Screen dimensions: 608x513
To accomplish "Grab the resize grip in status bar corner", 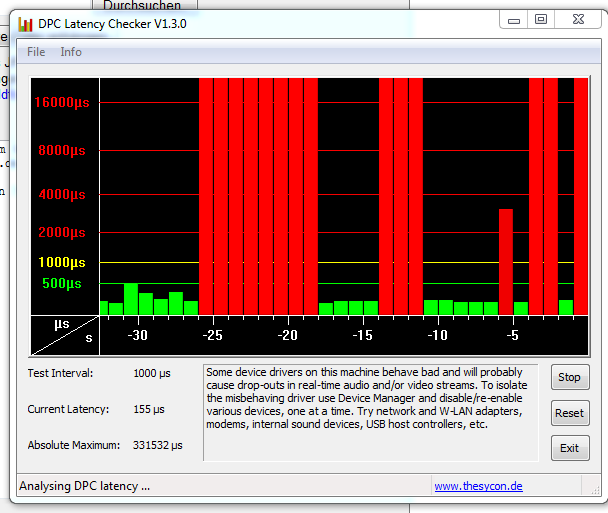I will (x=595, y=490).
